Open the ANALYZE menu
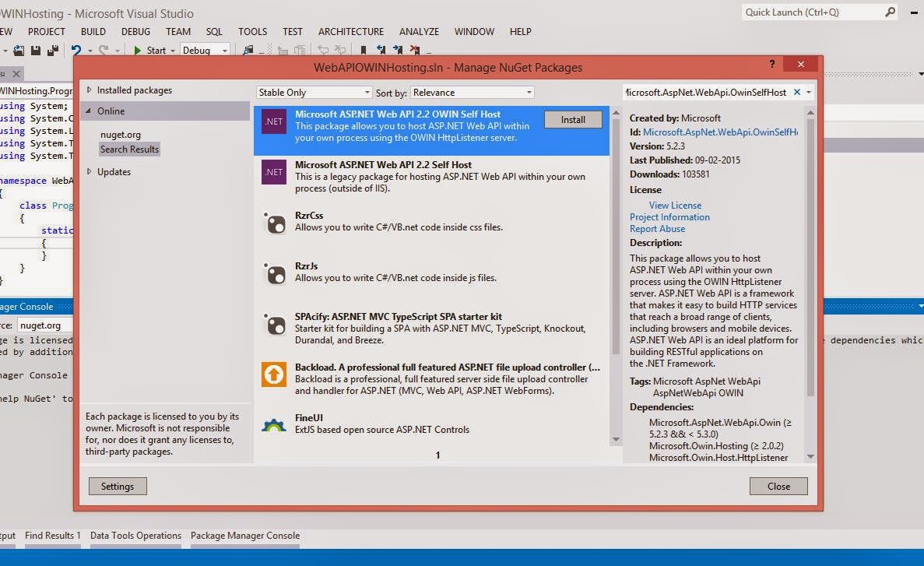 [x=419, y=32]
